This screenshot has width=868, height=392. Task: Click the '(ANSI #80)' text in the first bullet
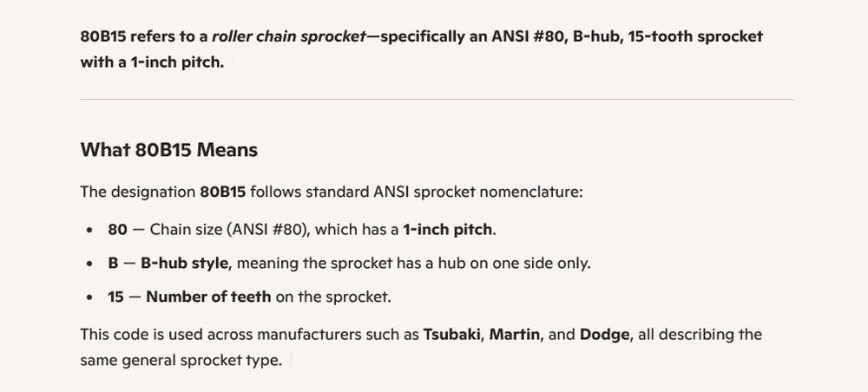pyautogui.click(x=268, y=230)
